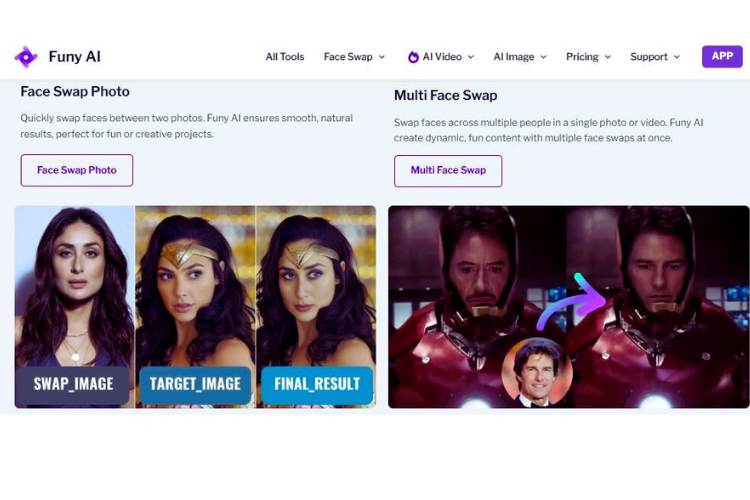Click the Face Swap Photo button
This screenshot has width=750, height=500.
[x=77, y=170]
